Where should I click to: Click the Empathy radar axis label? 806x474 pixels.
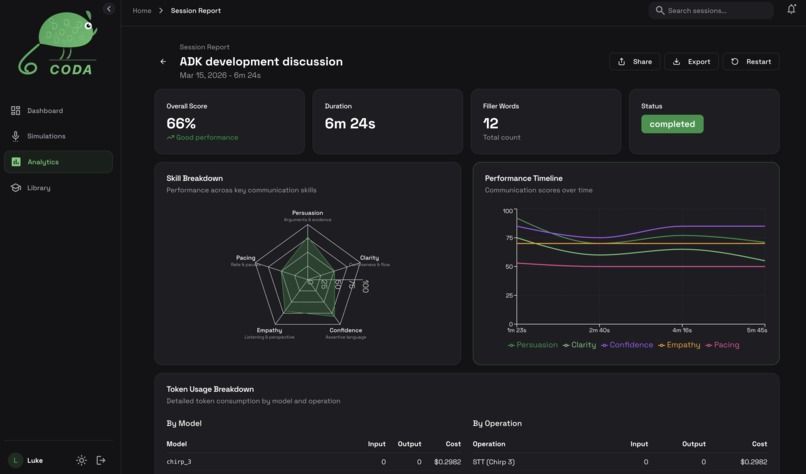[269, 330]
